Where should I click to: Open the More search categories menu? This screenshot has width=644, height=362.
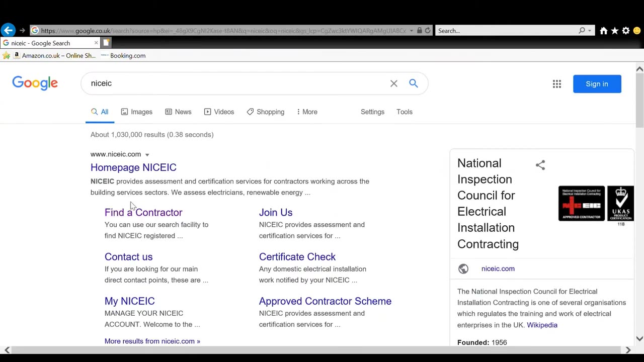tap(307, 112)
